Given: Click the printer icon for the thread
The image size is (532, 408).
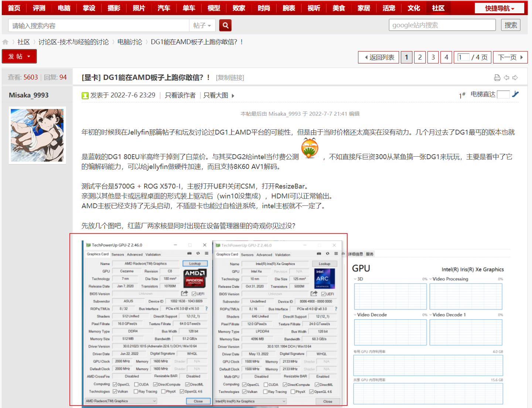Looking at the screenshot, I should pyautogui.click(x=497, y=78).
